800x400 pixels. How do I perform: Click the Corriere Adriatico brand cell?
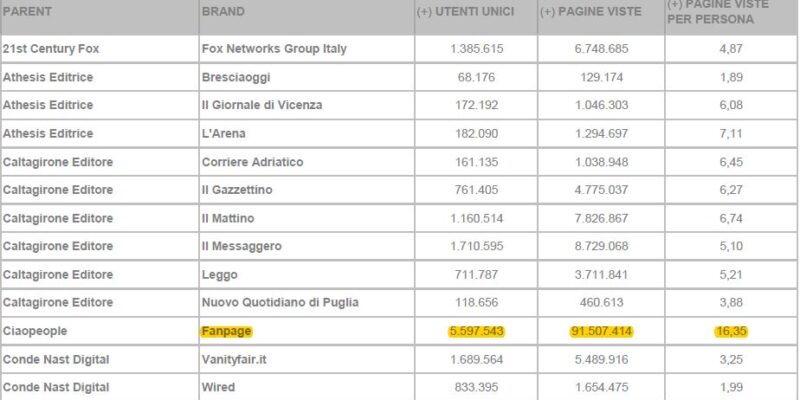click(253, 162)
